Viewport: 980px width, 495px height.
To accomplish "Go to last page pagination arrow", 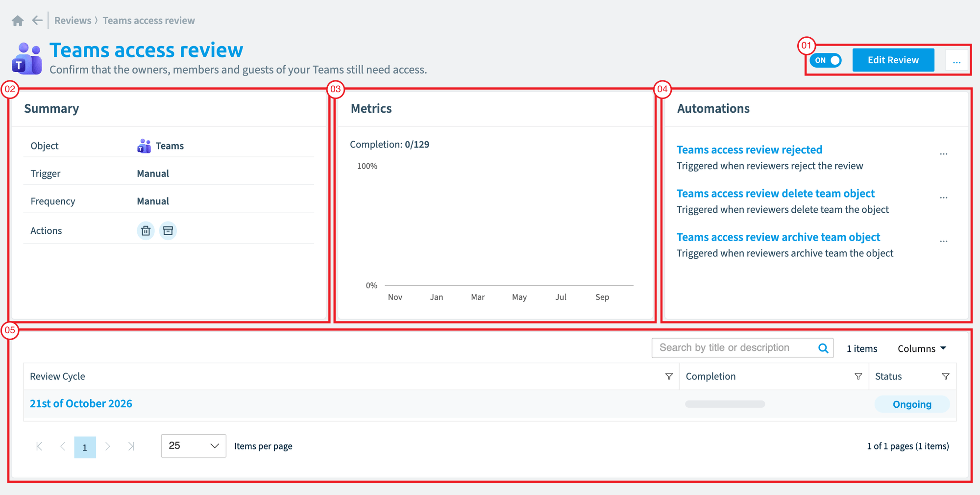I will point(131,446).
